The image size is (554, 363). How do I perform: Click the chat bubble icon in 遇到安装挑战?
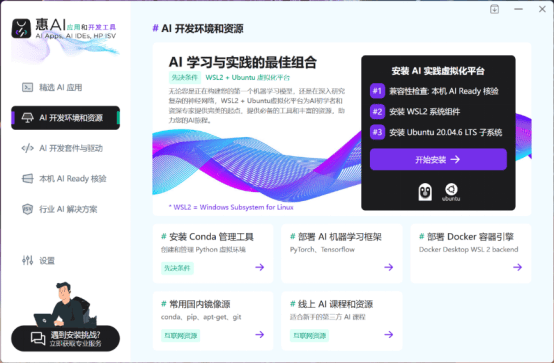point(38,339)
